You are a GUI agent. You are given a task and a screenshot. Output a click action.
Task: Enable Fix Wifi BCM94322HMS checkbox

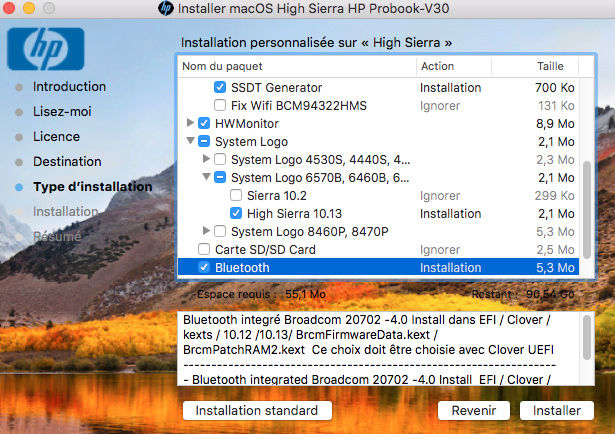[x=220, y=105]
